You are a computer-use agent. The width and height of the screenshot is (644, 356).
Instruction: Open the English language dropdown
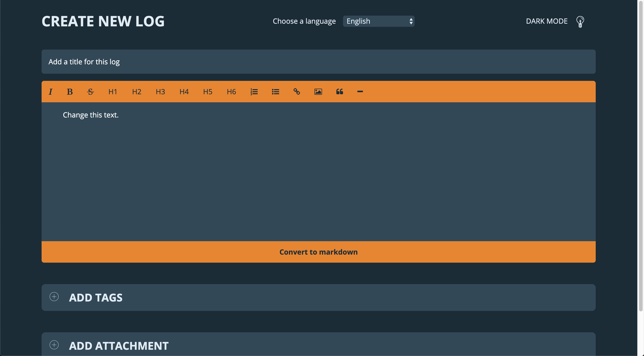[x=379, y=21]
